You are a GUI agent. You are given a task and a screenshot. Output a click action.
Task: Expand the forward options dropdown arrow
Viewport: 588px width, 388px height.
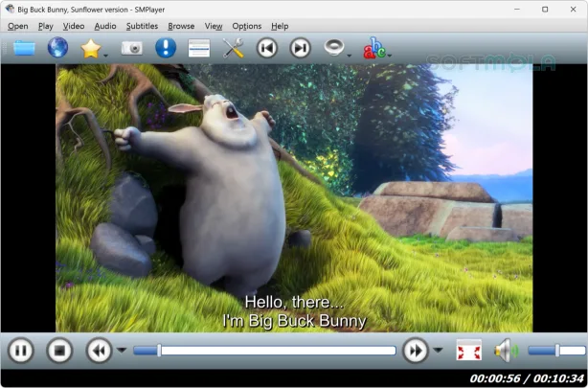[438, 350]
